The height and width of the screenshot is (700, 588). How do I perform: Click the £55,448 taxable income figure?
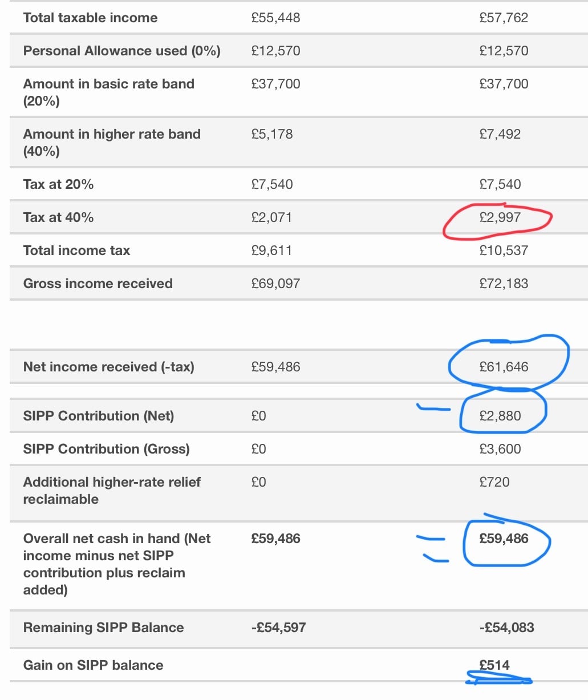point(275,18)
